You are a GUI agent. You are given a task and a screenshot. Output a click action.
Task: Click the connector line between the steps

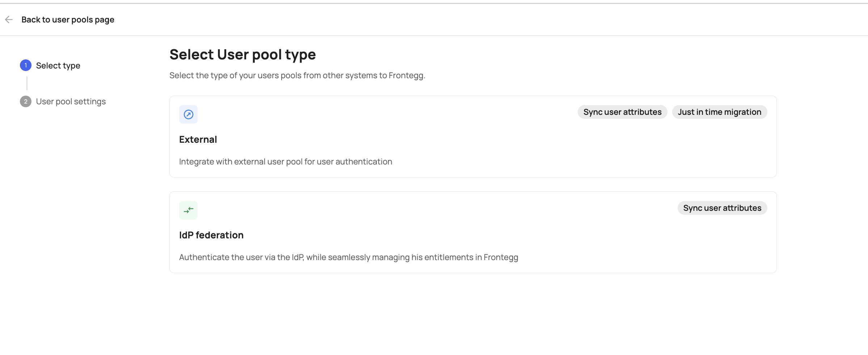pos(27,83)
